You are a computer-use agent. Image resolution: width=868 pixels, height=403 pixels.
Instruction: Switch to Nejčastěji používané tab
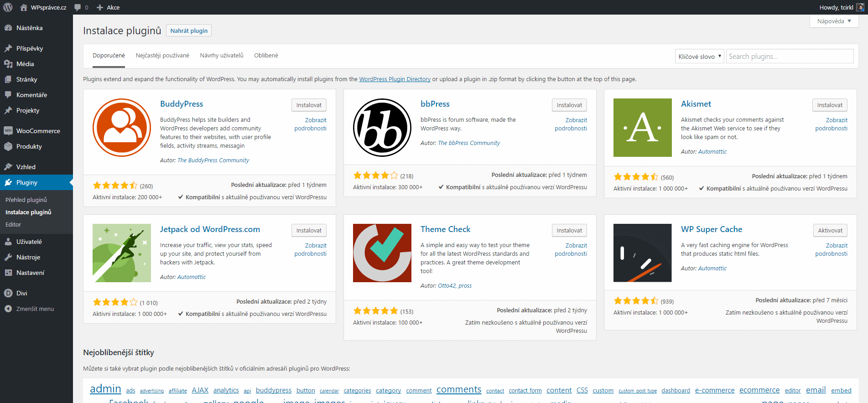(x=162, y=56)
